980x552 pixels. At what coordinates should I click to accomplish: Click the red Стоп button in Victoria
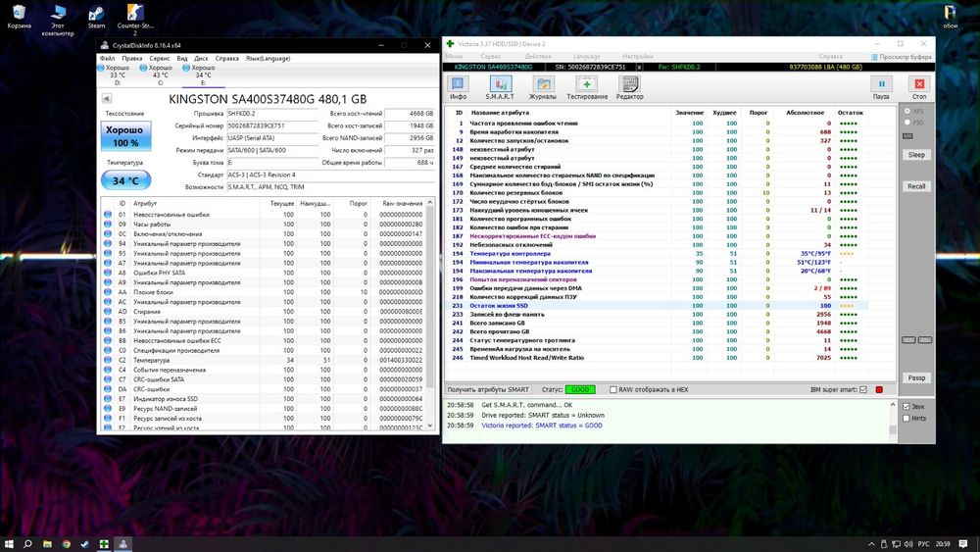[919, 87]
